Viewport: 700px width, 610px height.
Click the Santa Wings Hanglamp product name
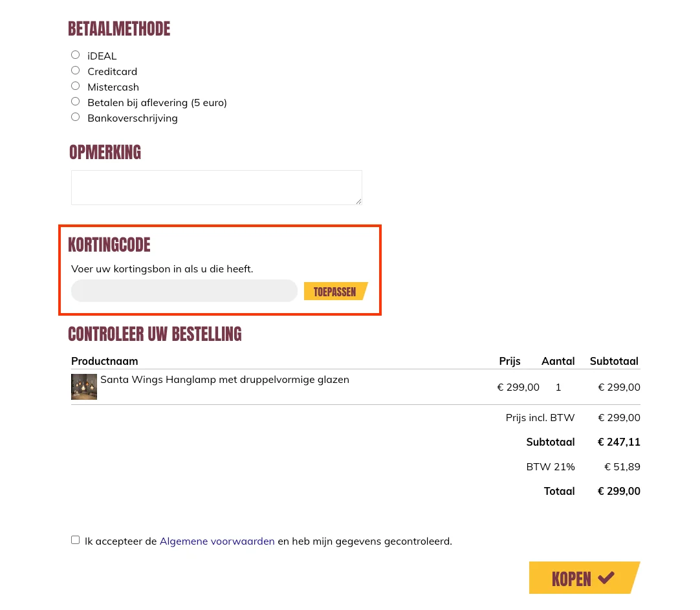pos(224,380)
